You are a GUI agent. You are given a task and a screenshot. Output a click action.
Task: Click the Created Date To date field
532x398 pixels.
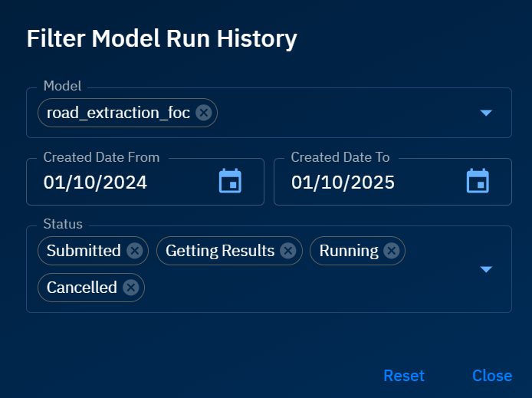pos(368,183)
